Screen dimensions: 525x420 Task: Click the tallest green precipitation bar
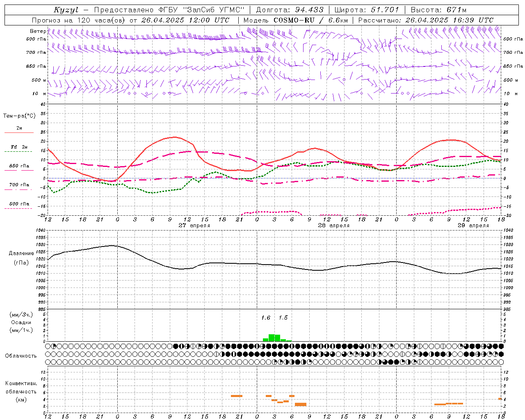272,338
